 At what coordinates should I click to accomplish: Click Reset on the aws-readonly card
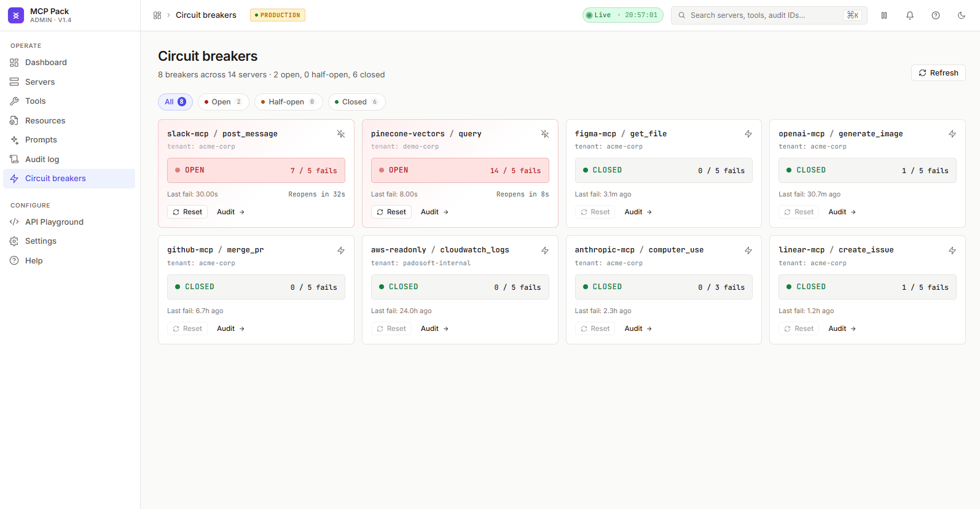(x=391, y=328)
